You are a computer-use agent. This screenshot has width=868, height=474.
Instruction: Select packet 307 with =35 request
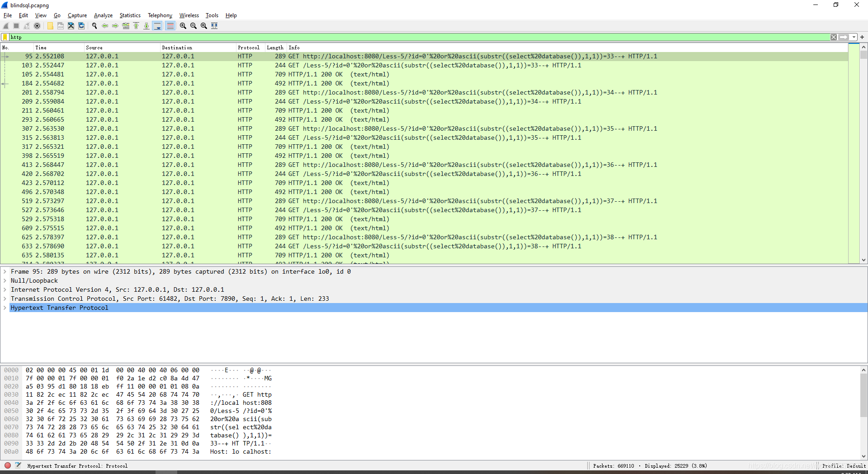pyautogui.click(x=424, y=129)
